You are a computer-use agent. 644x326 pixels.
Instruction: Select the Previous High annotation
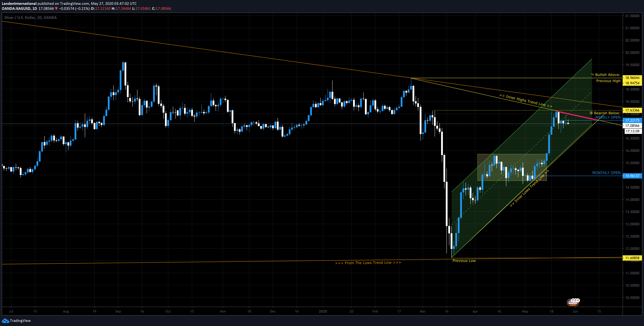608,81
